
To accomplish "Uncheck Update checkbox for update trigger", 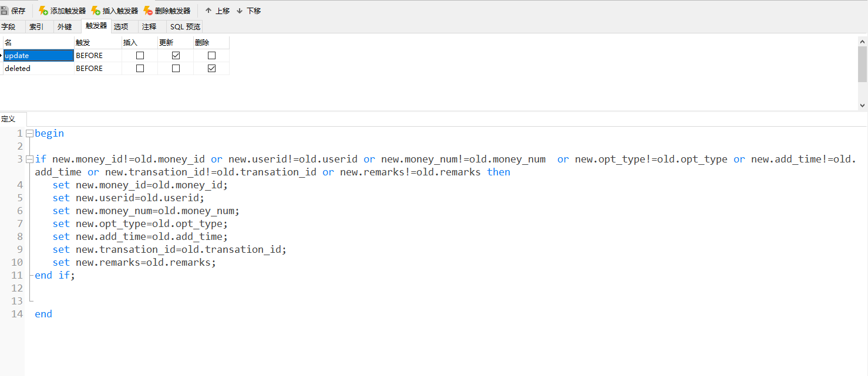I will tap(176, 56).
